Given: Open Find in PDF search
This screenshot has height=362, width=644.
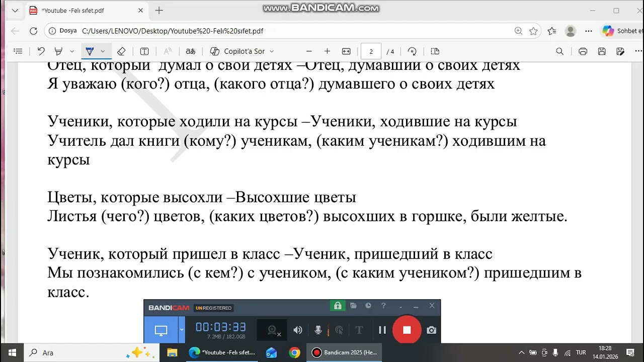Looking at the screenshot, I should click(559, 51).
